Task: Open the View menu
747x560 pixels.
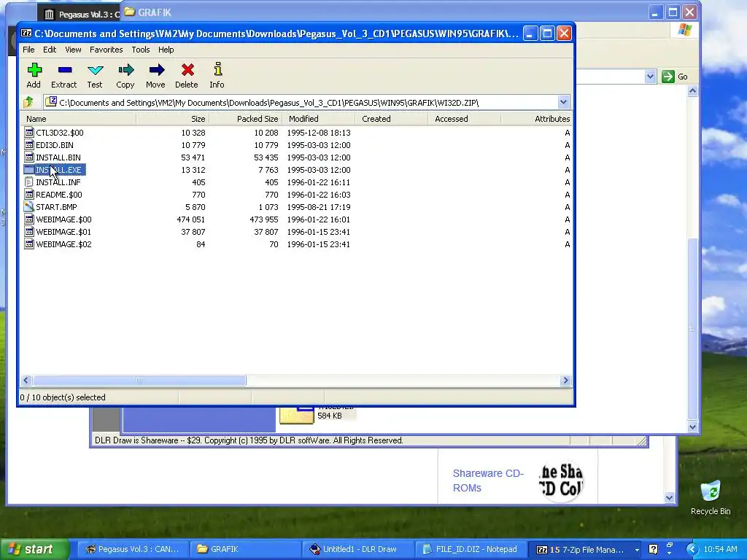Action: click(73, 50)
